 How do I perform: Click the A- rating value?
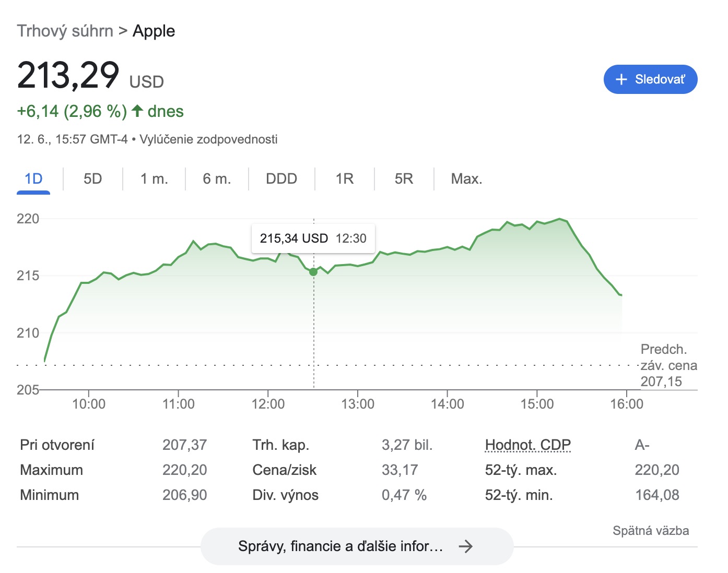(x=642, y=445)
